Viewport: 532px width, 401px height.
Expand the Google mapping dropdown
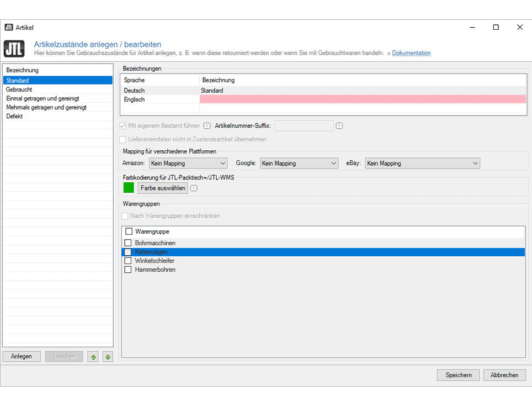[299, 163]
